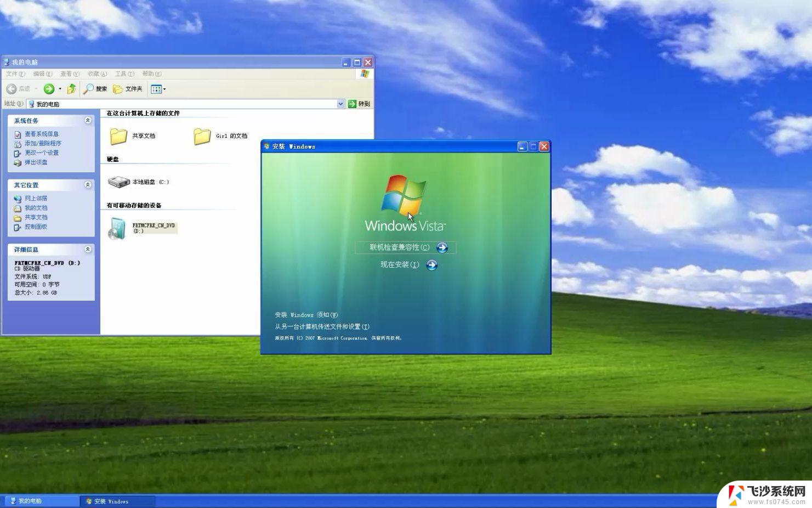Image resolution: width=812 pixels, height=508 pixels.
Task: Select the FRTMCFRE_CN_DVD (D:) disc icon
Action: (117, 228)
